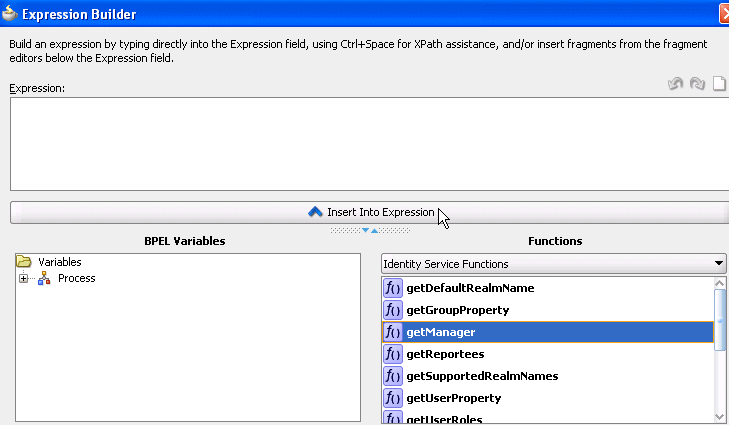Image resolution: width=729 pixels, height=425 pixels.
Task: Click the function icon beside getManager
Action: point(393,332)
